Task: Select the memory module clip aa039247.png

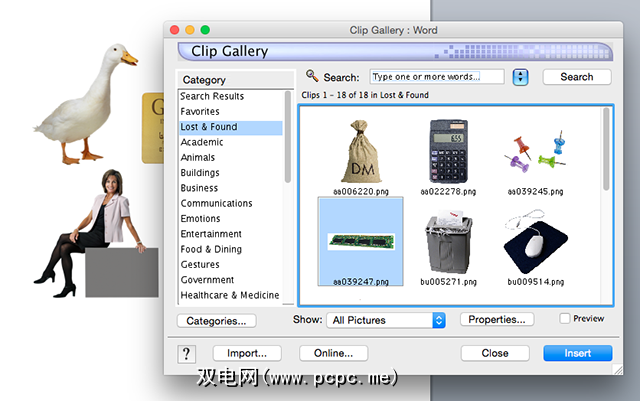Action: tap(360, 241)
